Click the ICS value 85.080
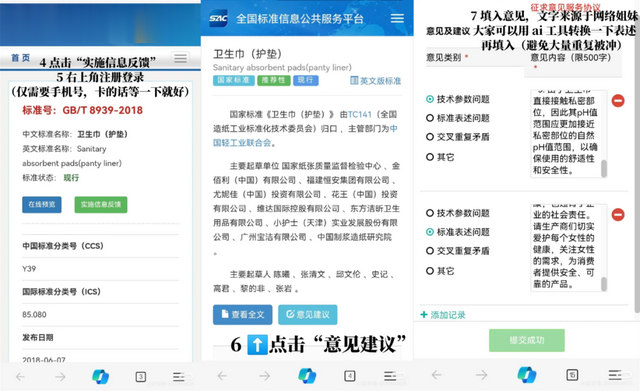Screen dimensions: 640x391 point(34,314)
